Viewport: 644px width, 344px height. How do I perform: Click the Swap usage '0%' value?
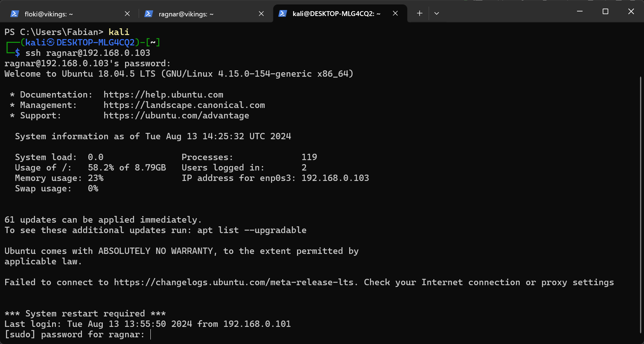pyautogui.click(x=93, y=188)
